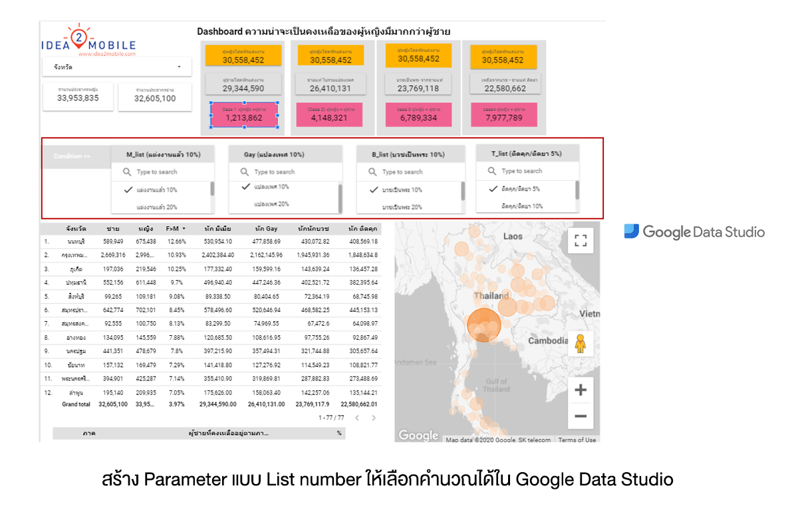Click the M_list option list scrollbar
The height and width of the screenshot is (532, 798).
(x=212, y=189)
